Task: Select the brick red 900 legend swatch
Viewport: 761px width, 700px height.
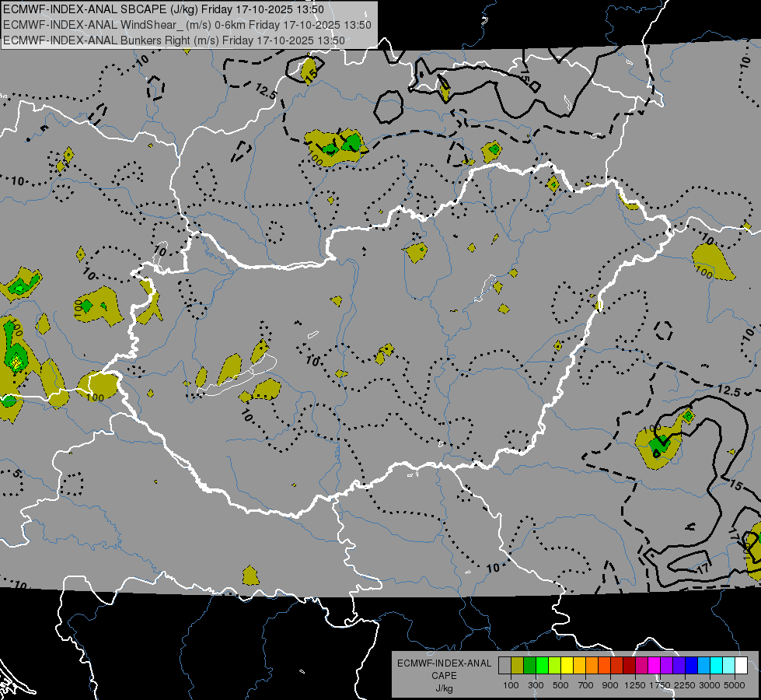Action: pyautogui.click(x=617, y=666)
